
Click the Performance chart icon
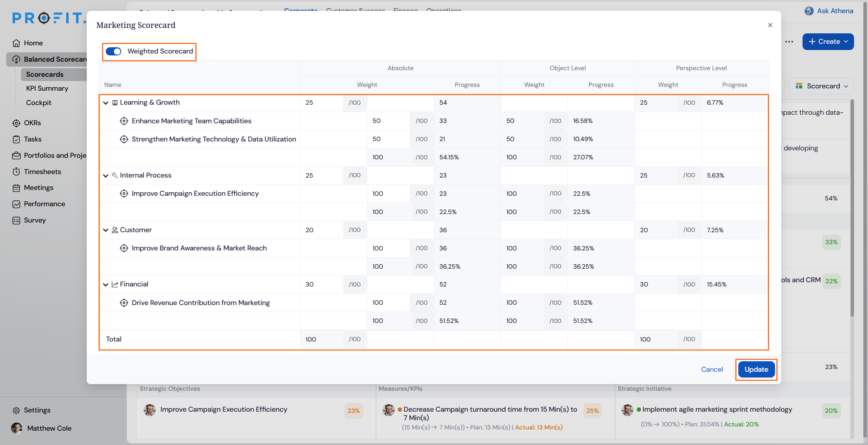point(16,204)
